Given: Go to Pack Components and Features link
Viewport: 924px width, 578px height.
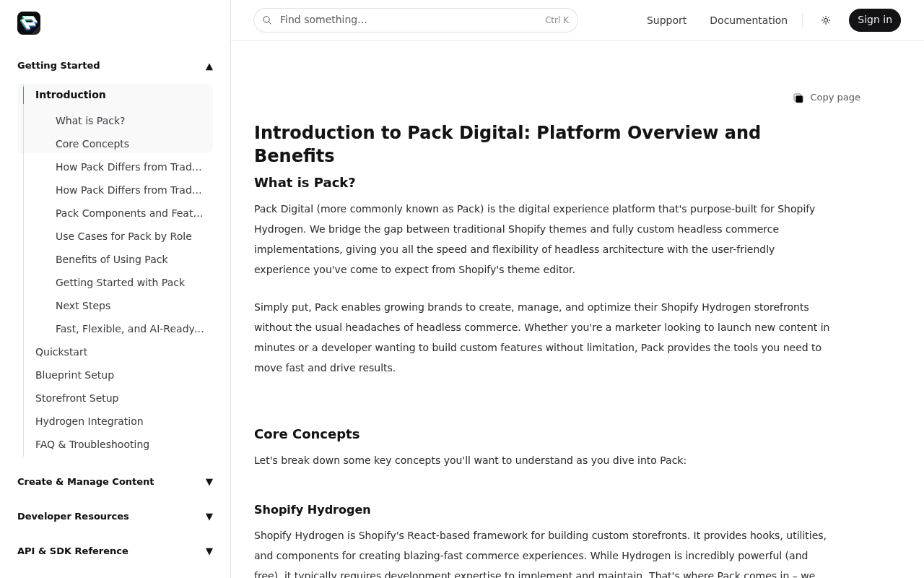Looking at the screenshot, I should pyautogui.click(x=130, y=213).
